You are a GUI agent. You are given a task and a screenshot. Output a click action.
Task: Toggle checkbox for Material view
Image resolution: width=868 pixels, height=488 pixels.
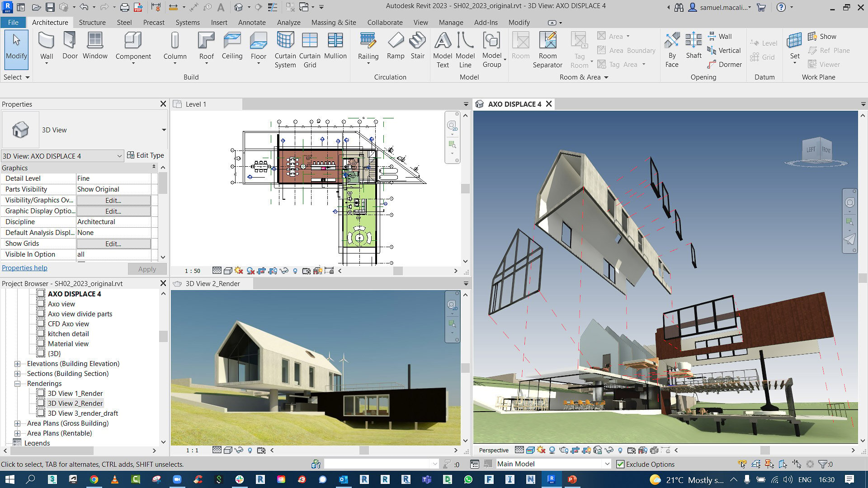41,343
